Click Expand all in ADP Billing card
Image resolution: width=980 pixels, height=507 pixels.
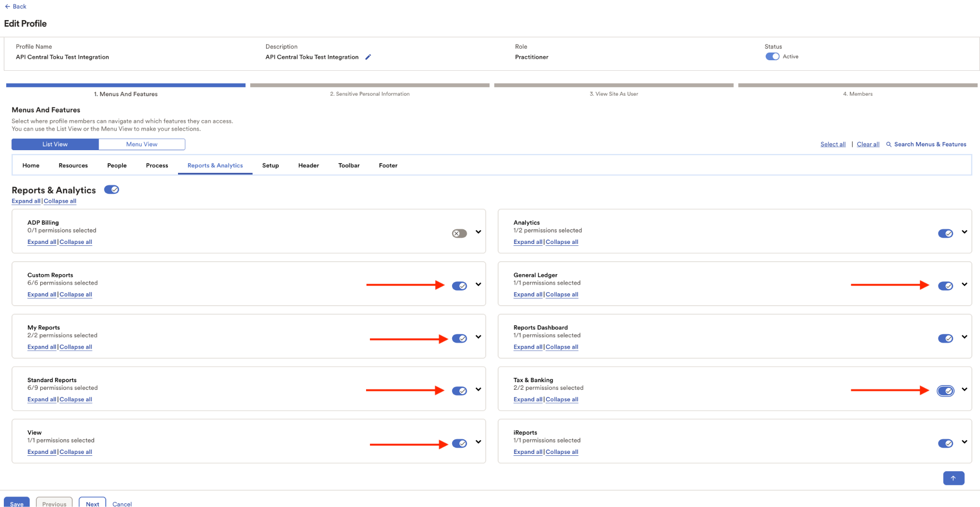click(x=42, y=242)
